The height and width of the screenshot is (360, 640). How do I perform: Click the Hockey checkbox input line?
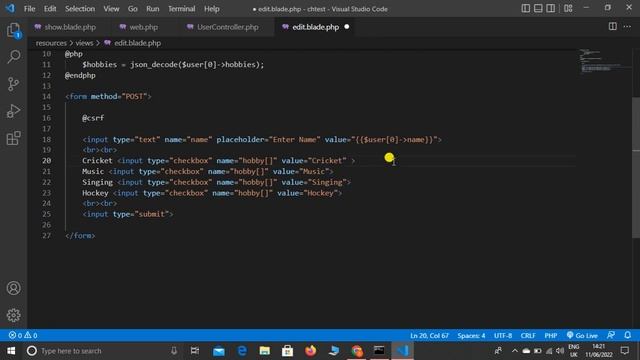point(212,193)
